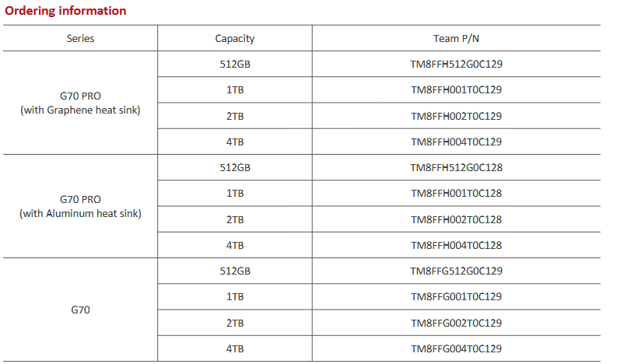Select the Team P/N column header
This screenshot has width=617, height=364.
(456, 39)
